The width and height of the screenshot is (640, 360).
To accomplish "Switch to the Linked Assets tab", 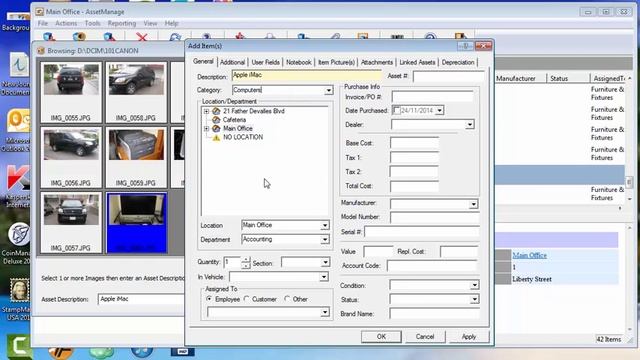I will [417, 62].
